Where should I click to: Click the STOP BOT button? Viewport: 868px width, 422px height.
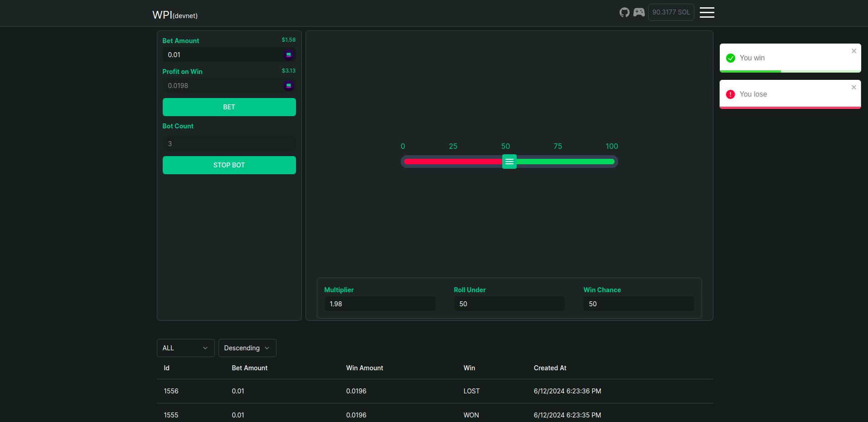[229, 165]
